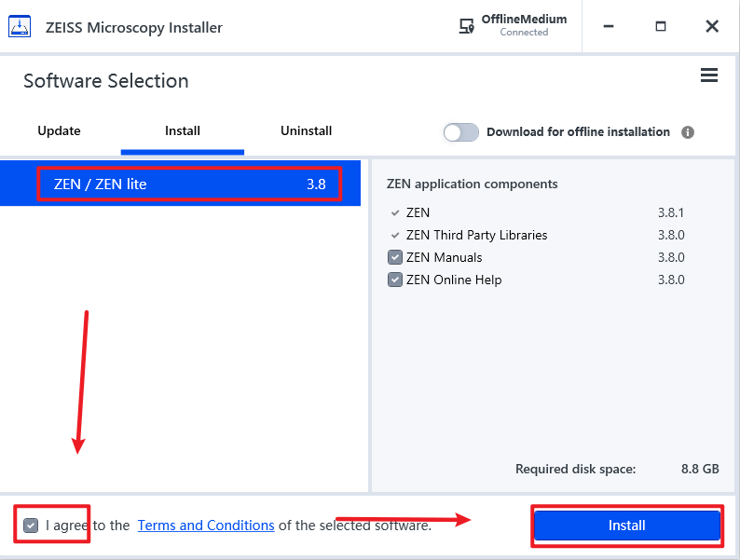
Task: Toggle Download for offline installation switch
Action: 460,132
